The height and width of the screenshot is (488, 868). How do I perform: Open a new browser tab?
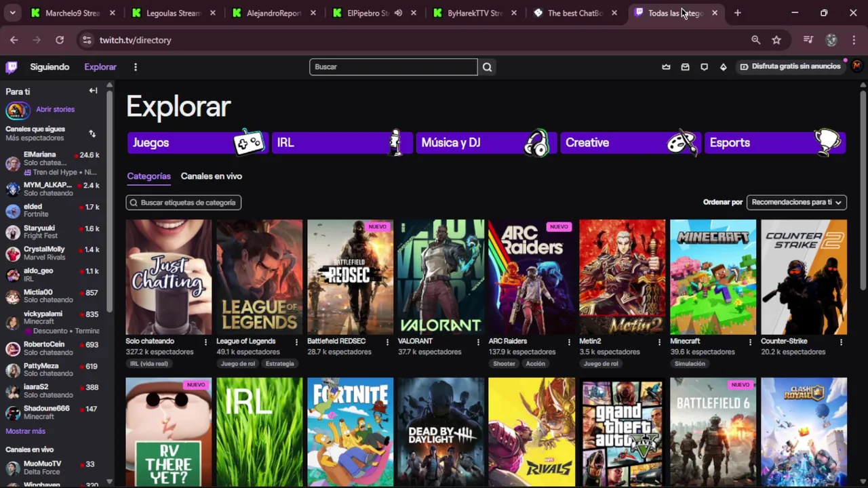(737, 13)
